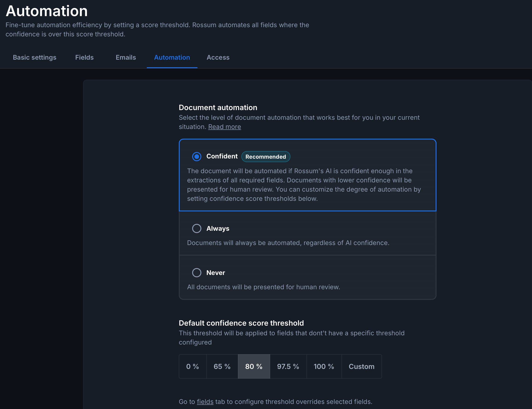The width and height of the screenshot is (532, 409).
Task: Switch to the Fields tab
Action: [84, 57]
